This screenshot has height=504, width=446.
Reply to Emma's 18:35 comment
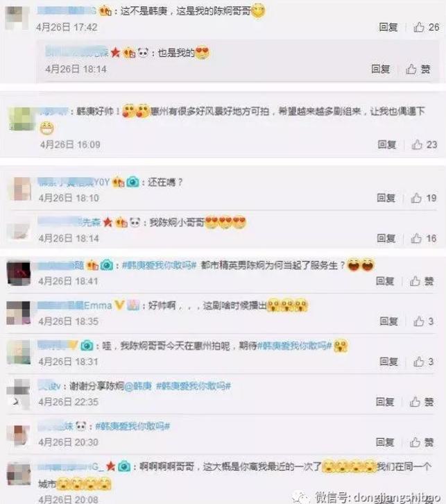(x=388, y=321)
